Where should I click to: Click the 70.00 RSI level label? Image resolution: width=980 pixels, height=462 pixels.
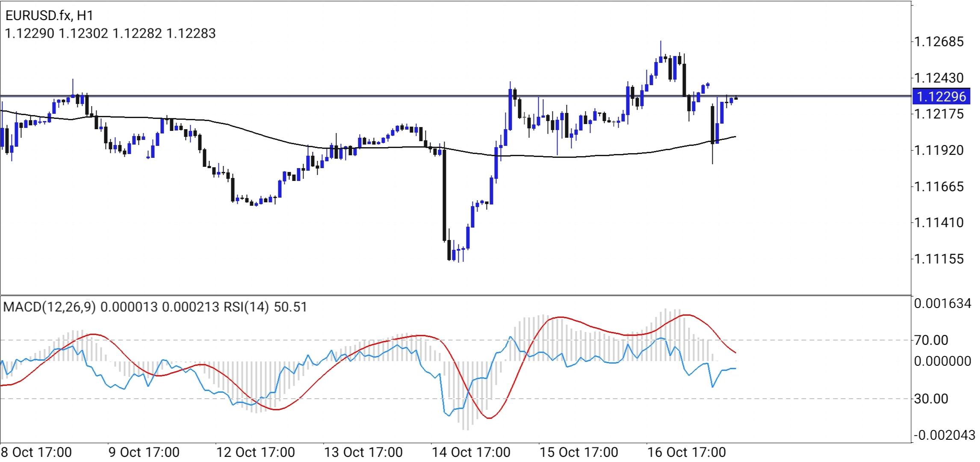(932, 341)
